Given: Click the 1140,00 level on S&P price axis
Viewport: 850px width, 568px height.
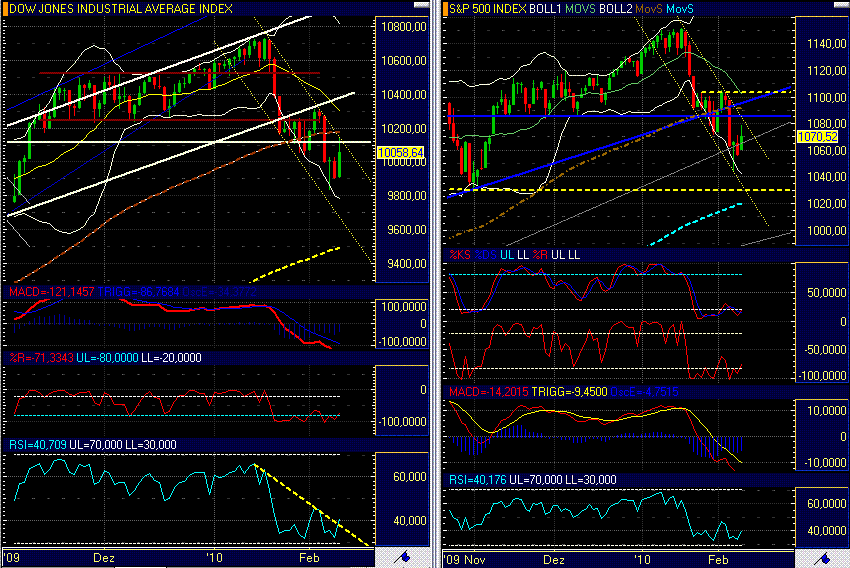Looking at the screenshot, I should click(x=826, y=44).
